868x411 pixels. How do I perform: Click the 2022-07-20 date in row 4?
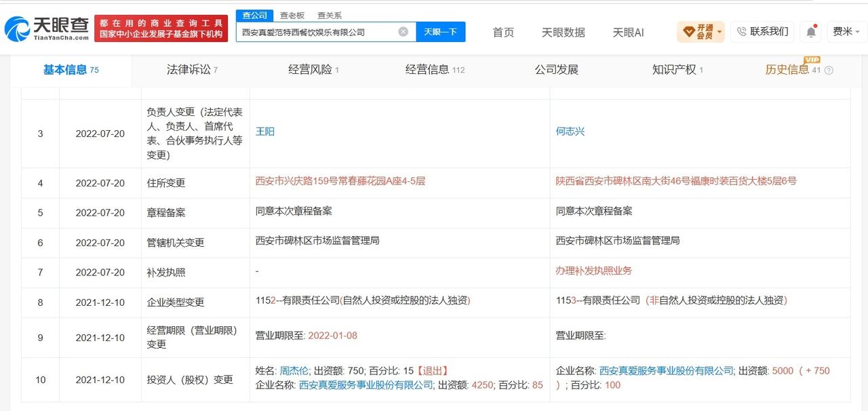(100, 183)
